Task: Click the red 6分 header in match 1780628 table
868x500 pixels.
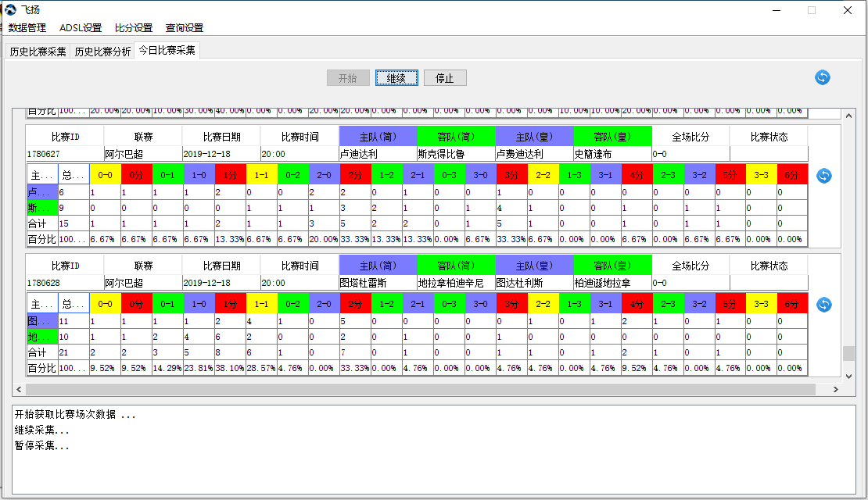Action: point(791,304)
